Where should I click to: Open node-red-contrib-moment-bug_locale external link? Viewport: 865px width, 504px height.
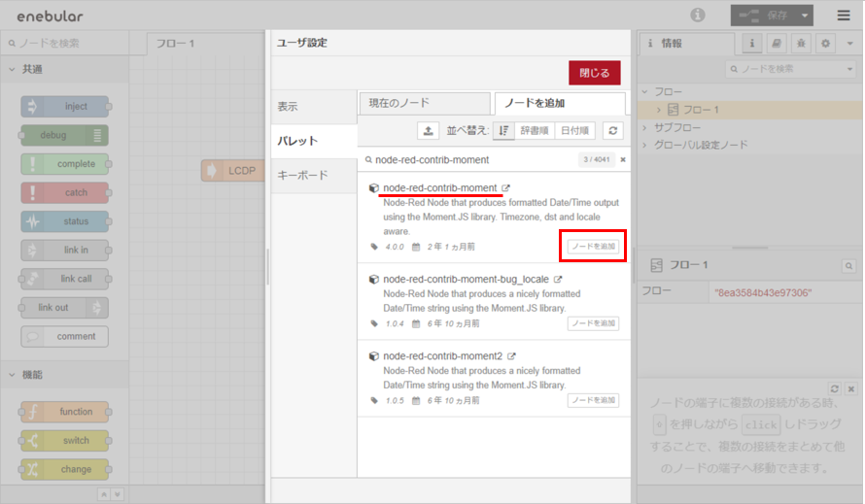point(558,280)
